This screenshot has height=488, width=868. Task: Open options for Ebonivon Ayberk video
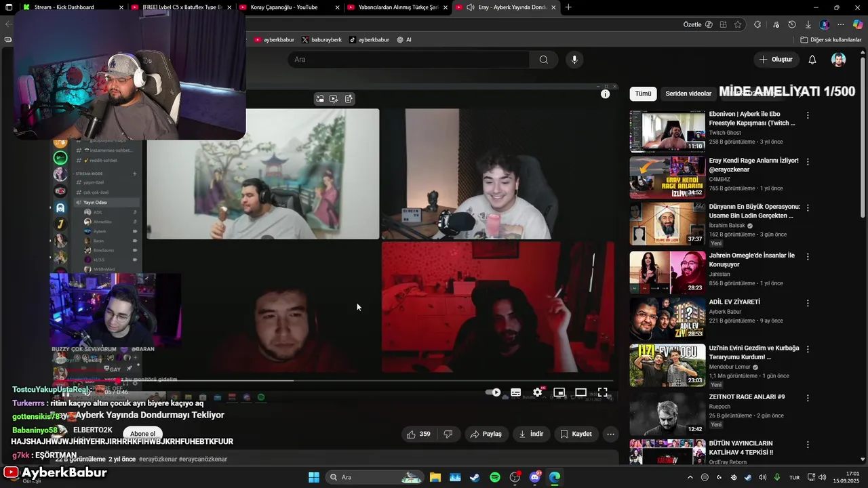(808, 115)
